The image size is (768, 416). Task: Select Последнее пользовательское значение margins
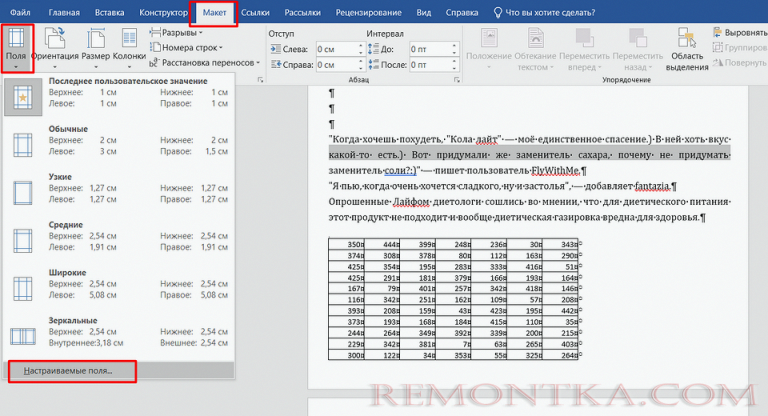119,97
